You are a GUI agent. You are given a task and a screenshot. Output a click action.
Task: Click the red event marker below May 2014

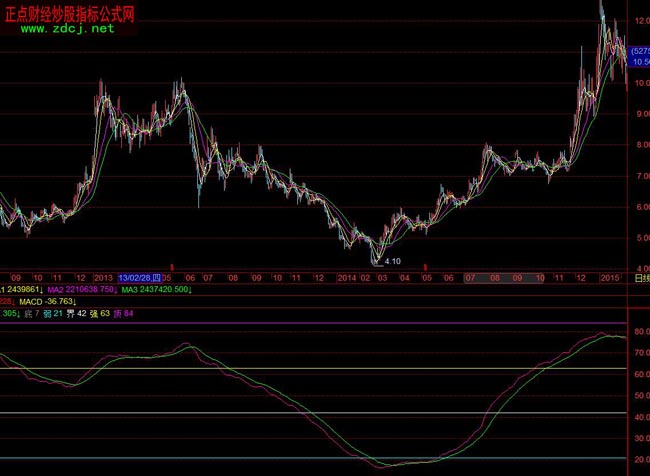pos(427,267)
